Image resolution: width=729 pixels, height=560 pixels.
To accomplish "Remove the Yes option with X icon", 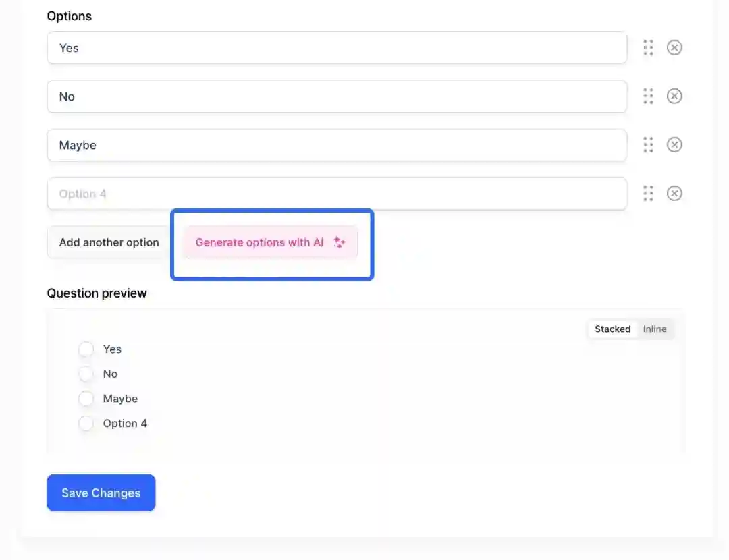I will (x=674, y=48).
